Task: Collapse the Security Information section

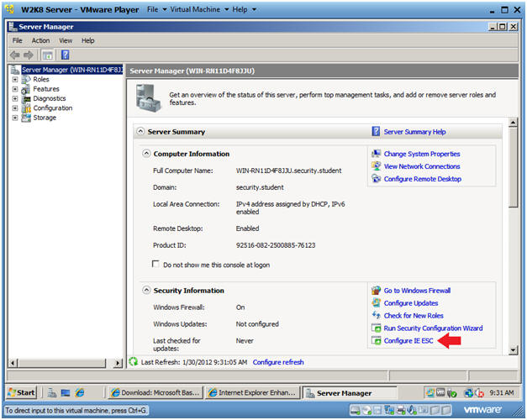Action: coord(146,290)
